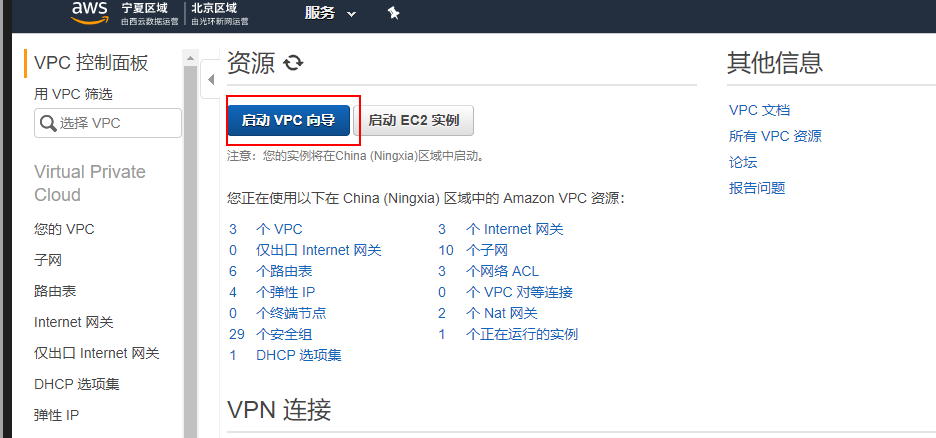Image resolution: width=936 pixels, height=438 pixels.
Task: Click the magnifier icon in VPC filter
Action: coord(48,124)
